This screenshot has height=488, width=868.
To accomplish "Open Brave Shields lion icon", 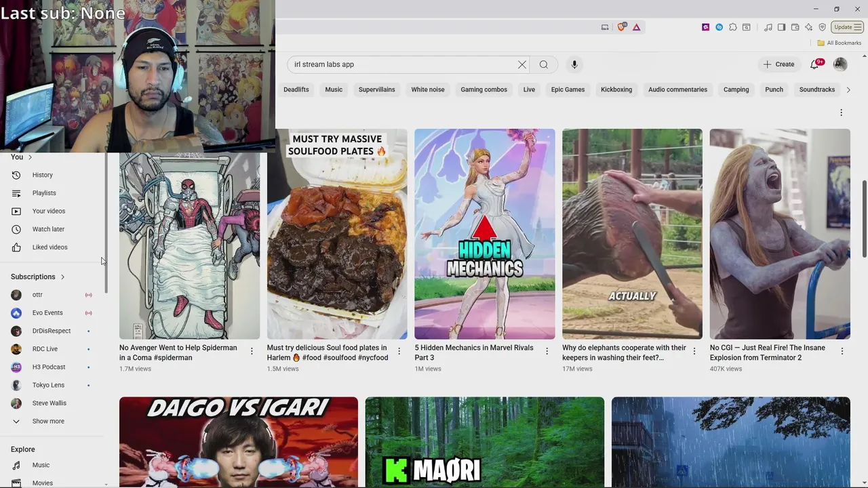I will coord(621,27).
